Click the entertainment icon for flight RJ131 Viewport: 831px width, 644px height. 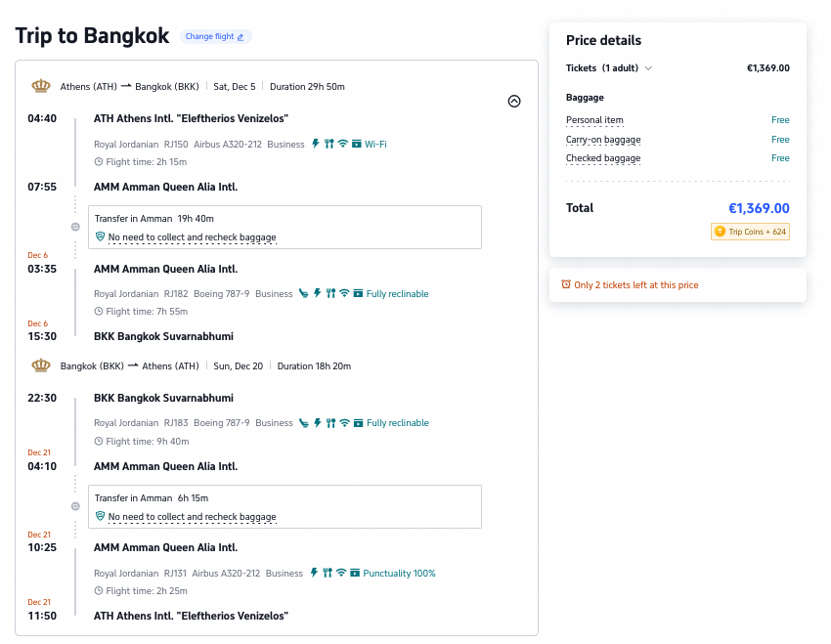point(355,573)
